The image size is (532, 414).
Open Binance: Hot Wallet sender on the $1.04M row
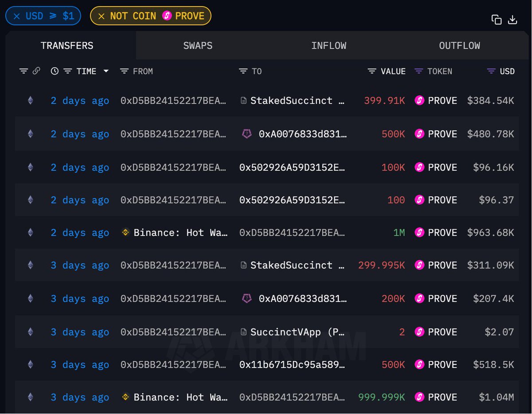tap(181, 397)
